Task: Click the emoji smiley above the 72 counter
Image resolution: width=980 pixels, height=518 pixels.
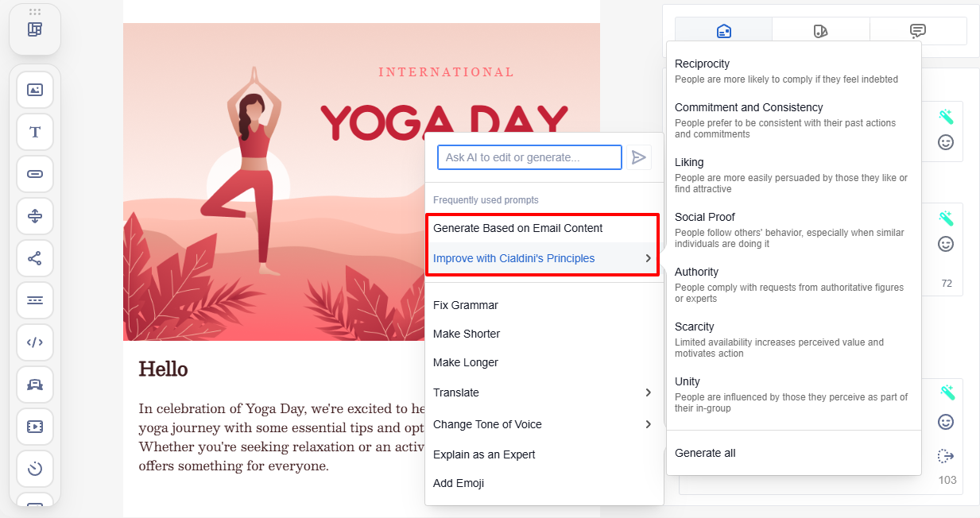Action: coord(946,244)
